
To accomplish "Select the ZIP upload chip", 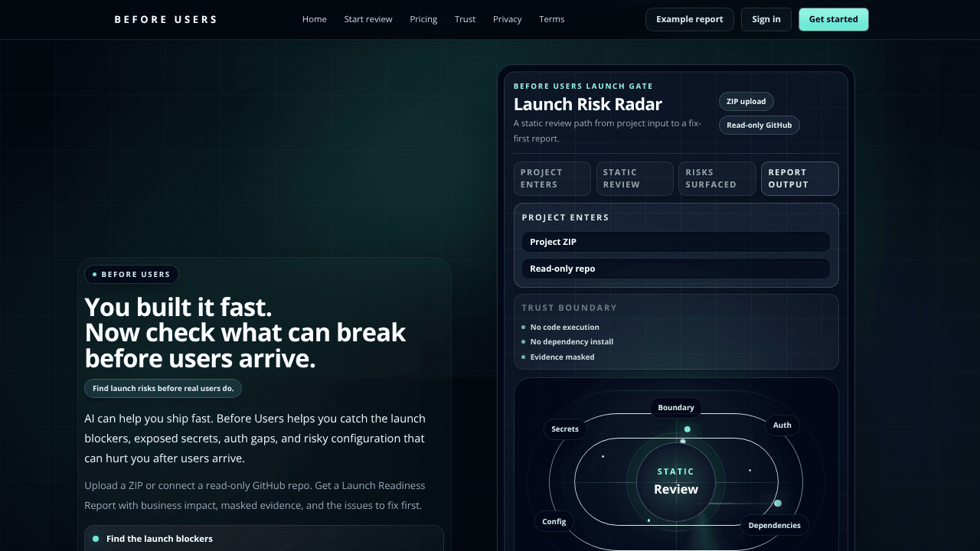I will pyautogui.click(x=746, y=101).
